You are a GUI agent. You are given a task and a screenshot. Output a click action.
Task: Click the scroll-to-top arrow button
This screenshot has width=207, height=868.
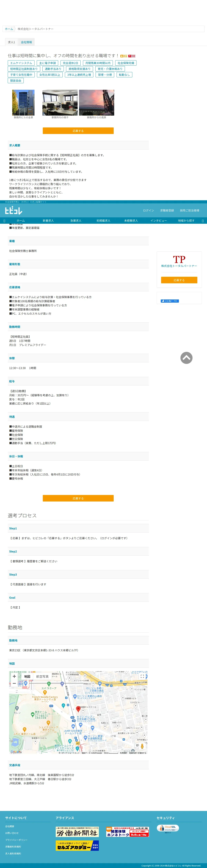click(186, 358)
